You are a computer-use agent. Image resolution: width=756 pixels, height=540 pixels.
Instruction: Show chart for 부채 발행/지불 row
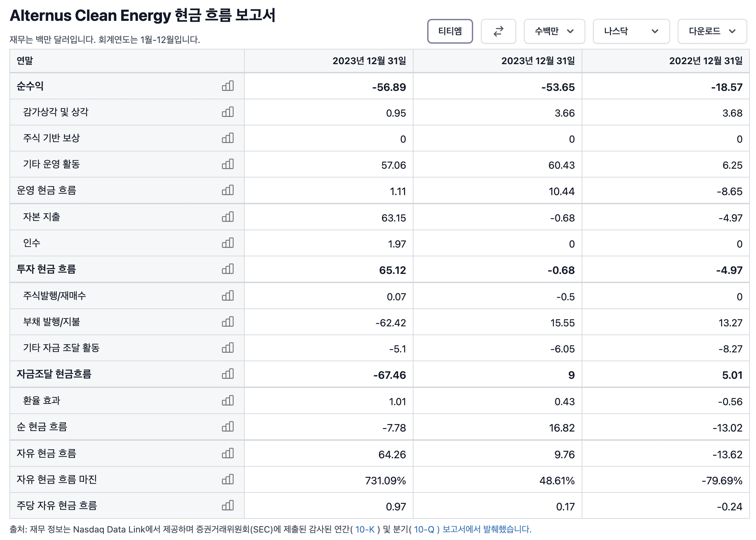[228, 322]
